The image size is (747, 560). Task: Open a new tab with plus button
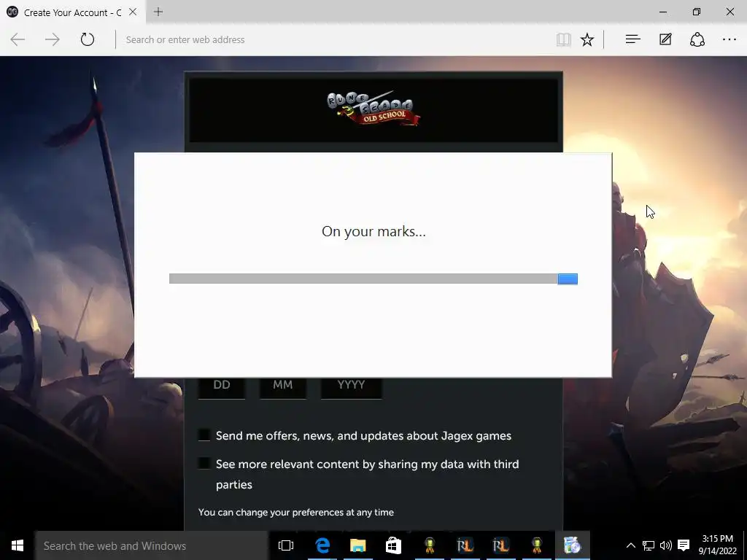point(158,12)
